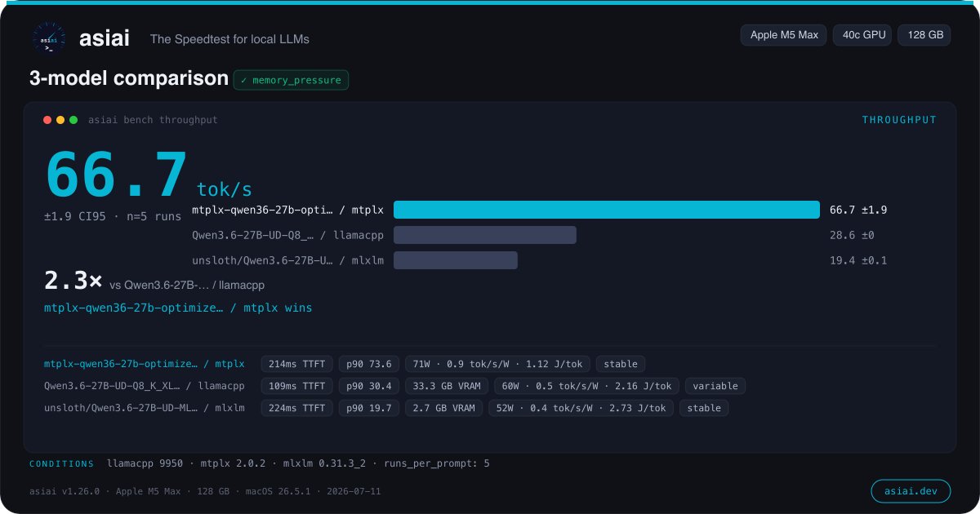
Task: Click the 'asiai bench throughput' command text
Action: tap(153, 120)
